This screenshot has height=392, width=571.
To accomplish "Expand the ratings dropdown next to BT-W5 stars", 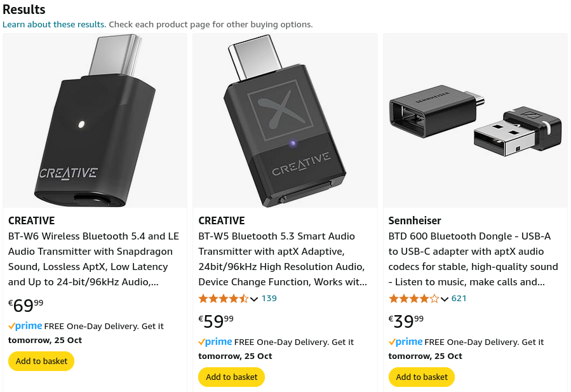I will [253, 299].
